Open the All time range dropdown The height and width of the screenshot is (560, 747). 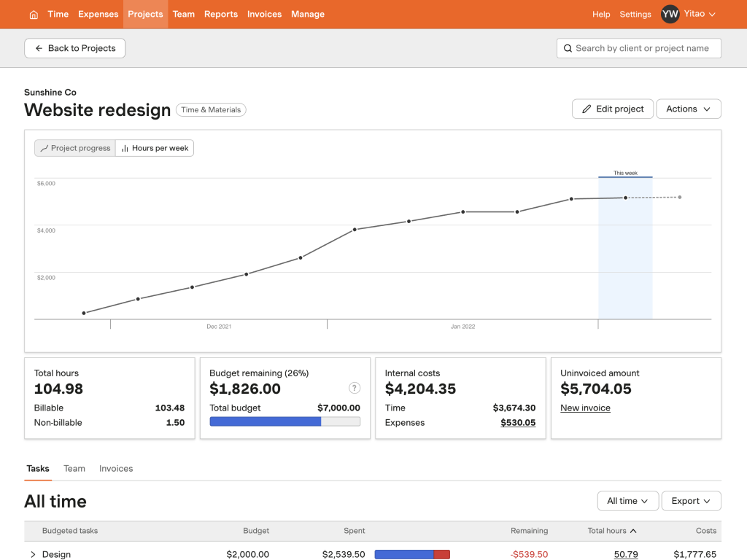[x=627, y=501]
